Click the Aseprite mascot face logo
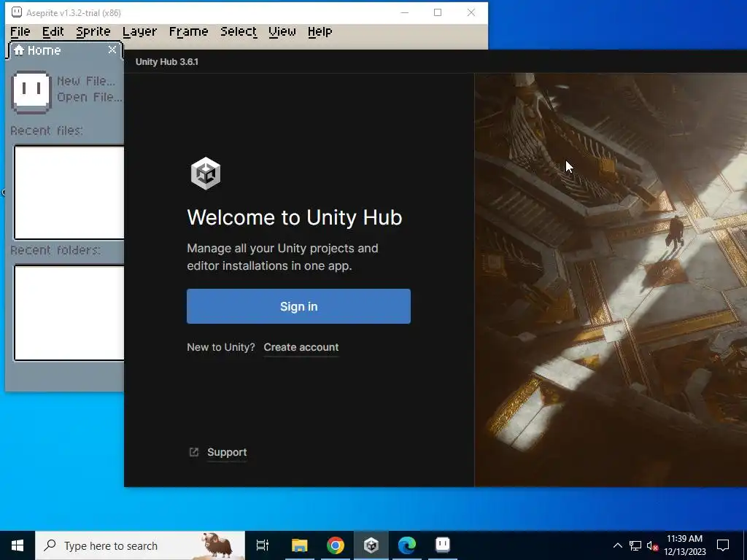747x560 pixels. click(x=31, y=91)
